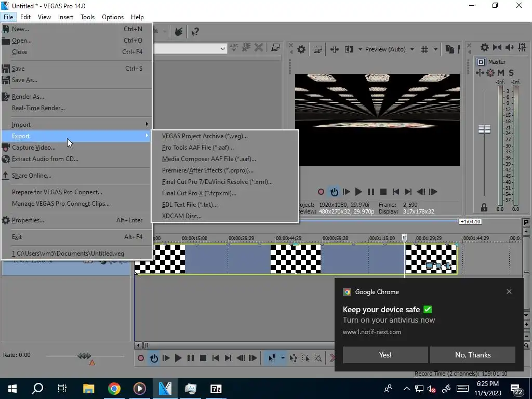Toggle Master output button next to Master label
The height and width of the screenshot is (399, 532).
pos(481,62)
